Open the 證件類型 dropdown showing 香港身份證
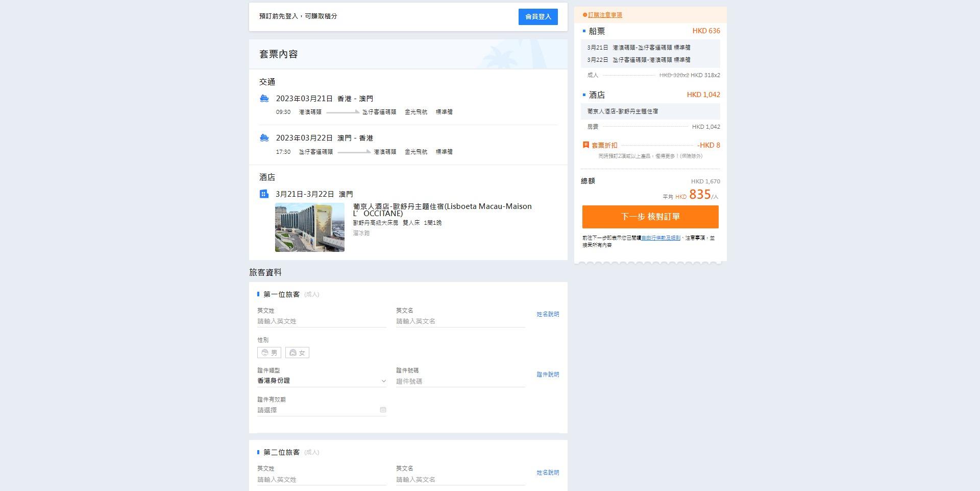Image resolution: width=980 pixels, height=491 pixels. point(322,381)
